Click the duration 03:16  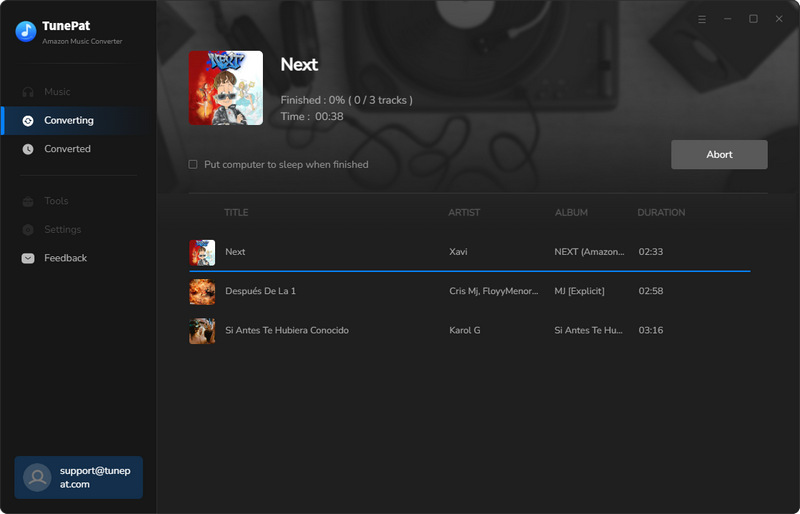(651, 330)
